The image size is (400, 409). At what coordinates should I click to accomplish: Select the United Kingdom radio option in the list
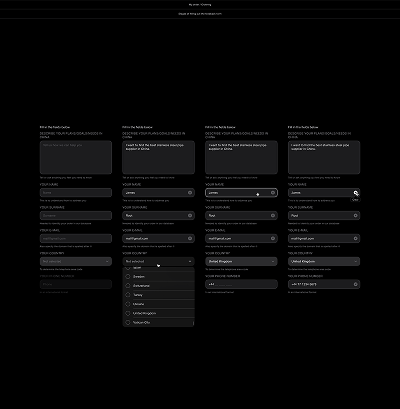128,313
